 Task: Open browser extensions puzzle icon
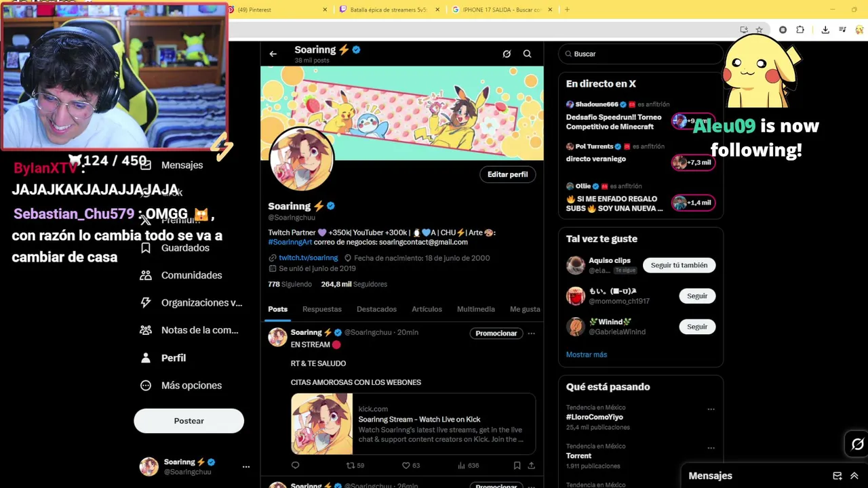[800, 30]
